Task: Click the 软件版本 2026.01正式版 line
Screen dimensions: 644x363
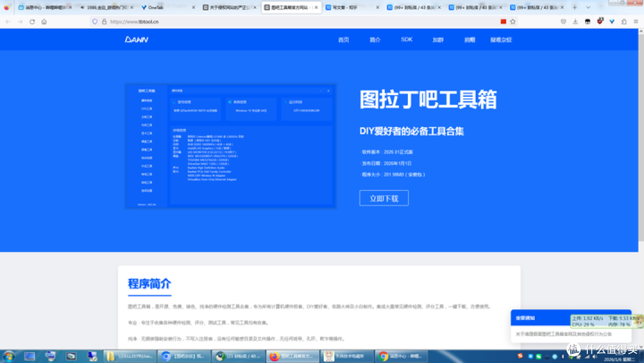Action: [386, 152]
